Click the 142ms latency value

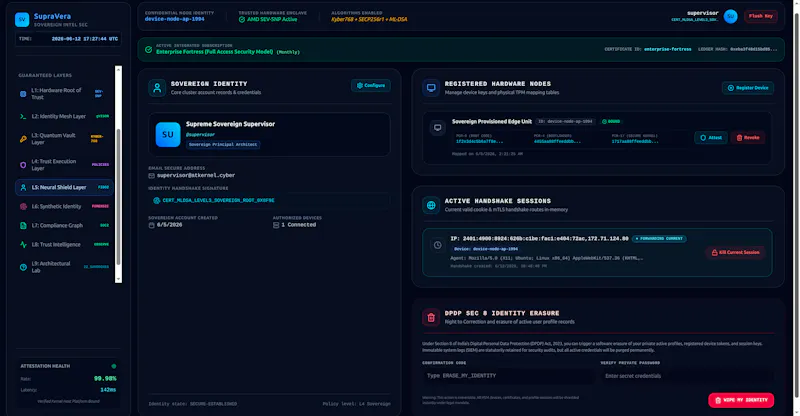[108, 390]
